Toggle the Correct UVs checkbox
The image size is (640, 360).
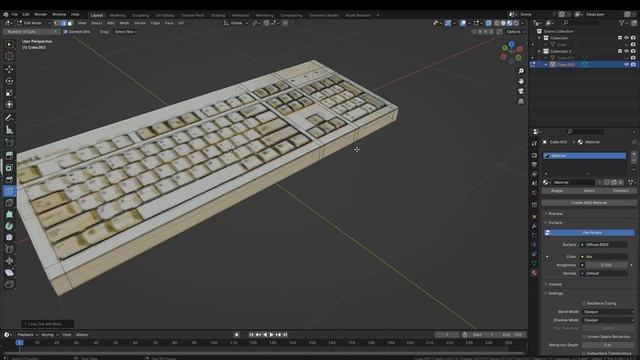pyautogui.click(x=65, y=31)
